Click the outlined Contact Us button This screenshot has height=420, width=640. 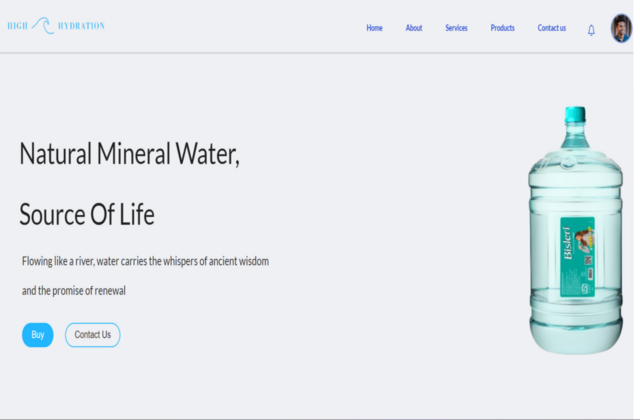(93, 335)
